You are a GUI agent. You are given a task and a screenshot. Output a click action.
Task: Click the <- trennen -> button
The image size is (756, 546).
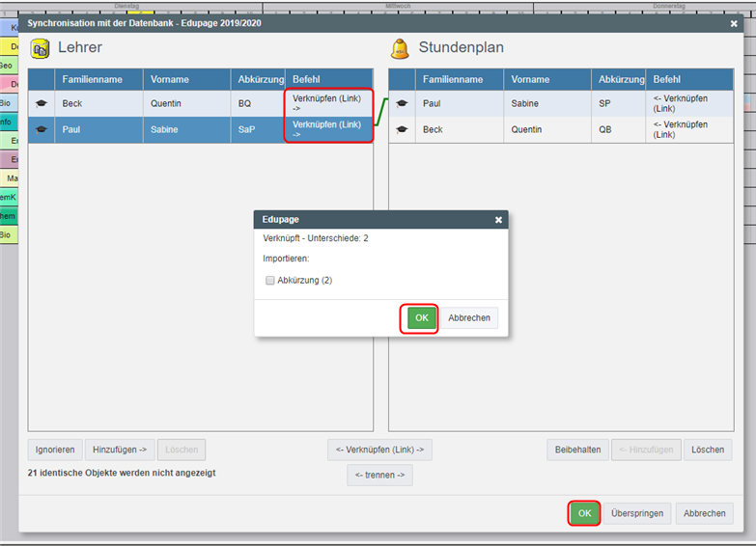(379, 476)
